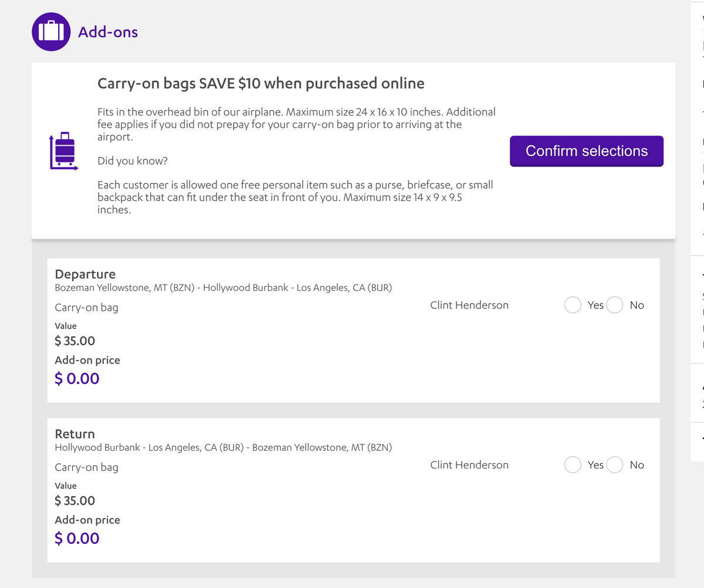Image resolution: width=704 pixels, height=588 pixels.
Task: Select Yes for Departure carry-on bag
Action: [573, 305]
